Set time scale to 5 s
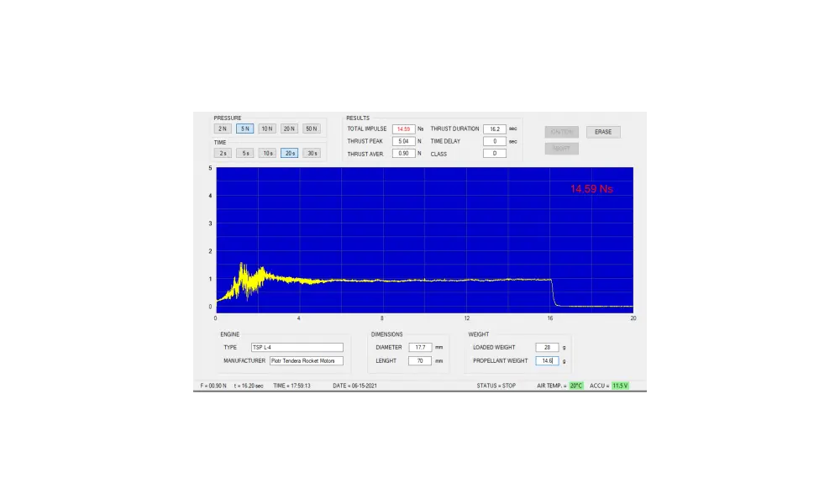 (244, 153)
